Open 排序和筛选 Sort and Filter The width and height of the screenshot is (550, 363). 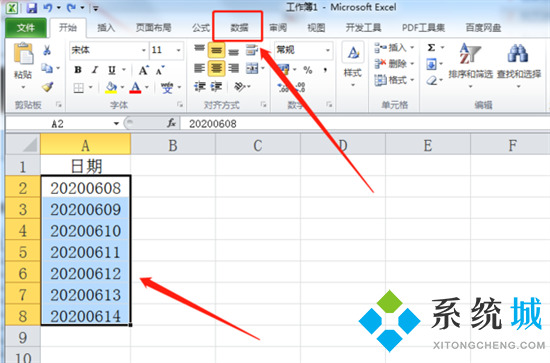(x=470, y=65)
